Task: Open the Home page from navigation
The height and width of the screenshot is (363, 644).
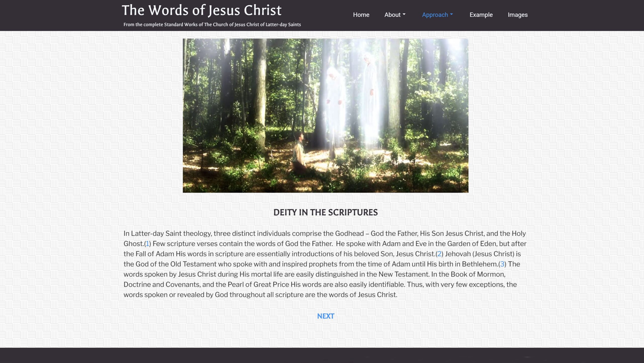Action: (361, 15)
